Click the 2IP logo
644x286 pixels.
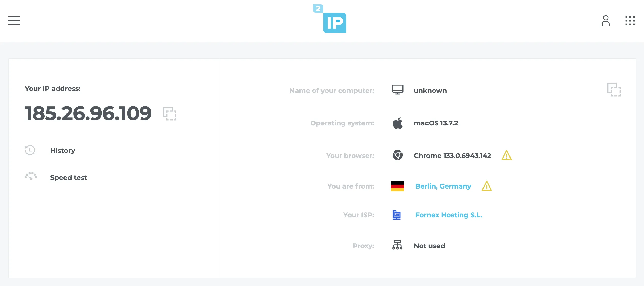coord(330,19)
